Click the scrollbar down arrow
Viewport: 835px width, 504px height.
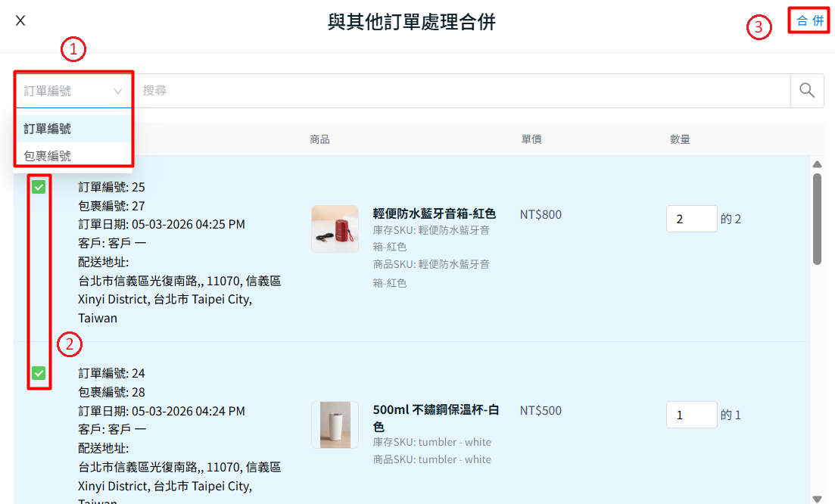coord(817,498)
